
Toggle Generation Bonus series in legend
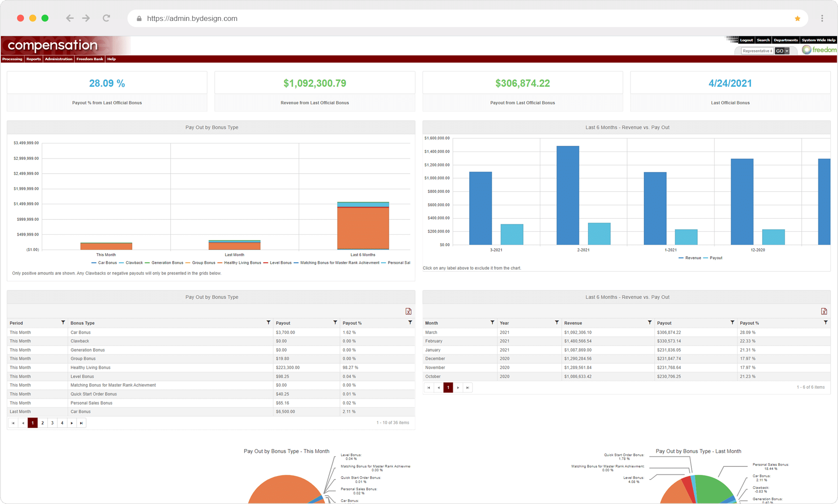(164, 263)
